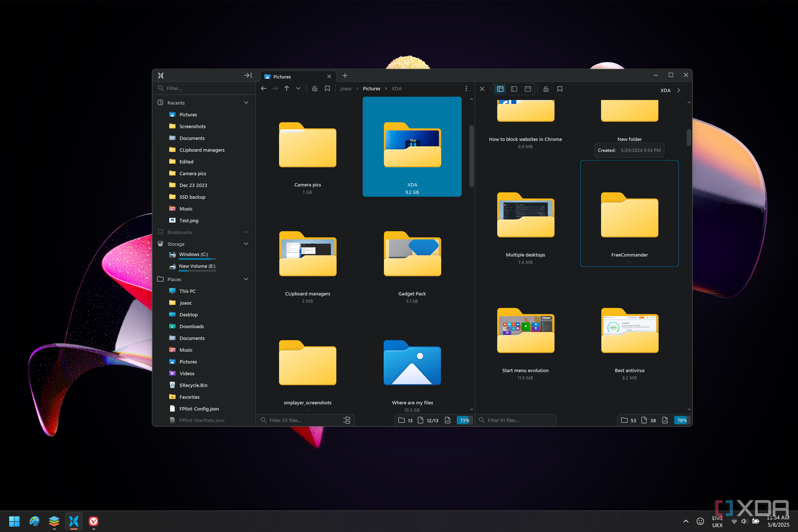Bookmark current folder in the left pane
The width and height of the screenshot is (798, 532).
[327, 88]
